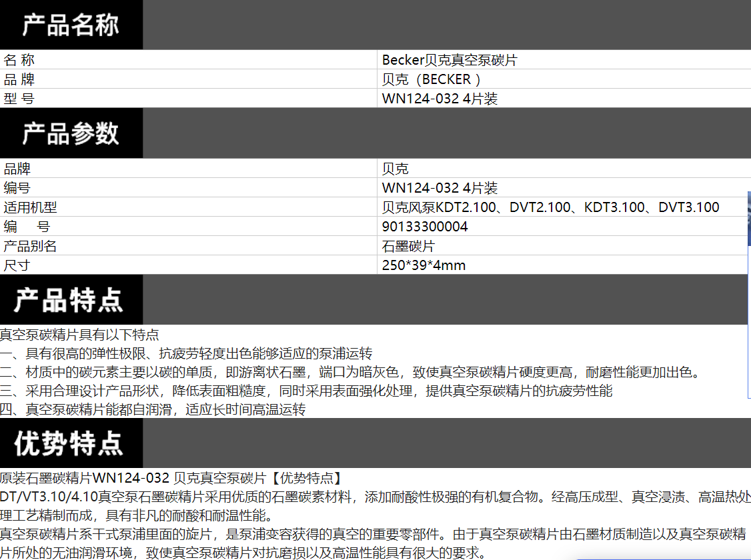The image size is (751, 560).
Task: Click feature line 一、具有很高的弹性极限
Action: coord(186,353)
